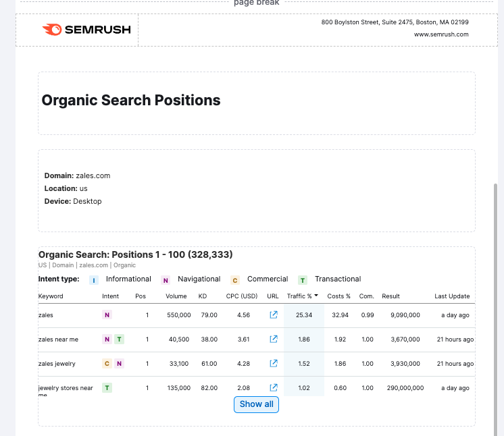Click the volume value 135,000
The height and width of the screenshot is (436, 504).
pyautogui.click(x=179, y=388)
